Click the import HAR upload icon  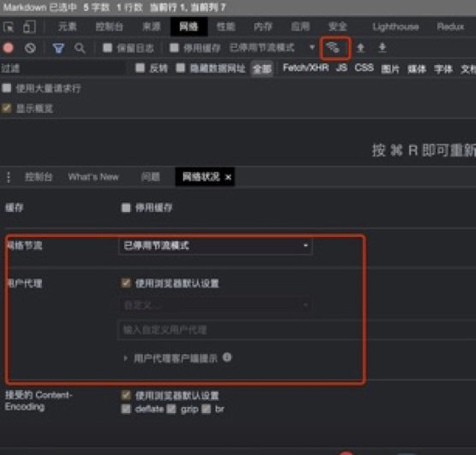(360, 48)
